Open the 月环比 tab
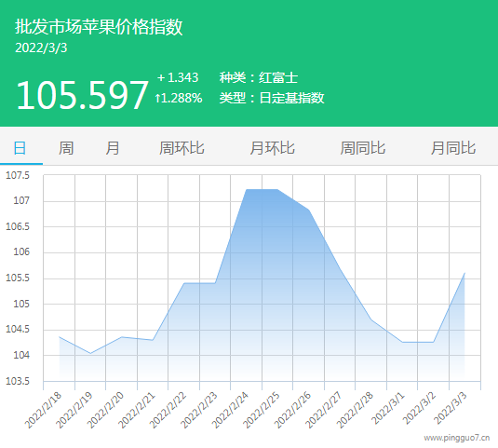This screenshot has height=448, width=498. (272, 148)
